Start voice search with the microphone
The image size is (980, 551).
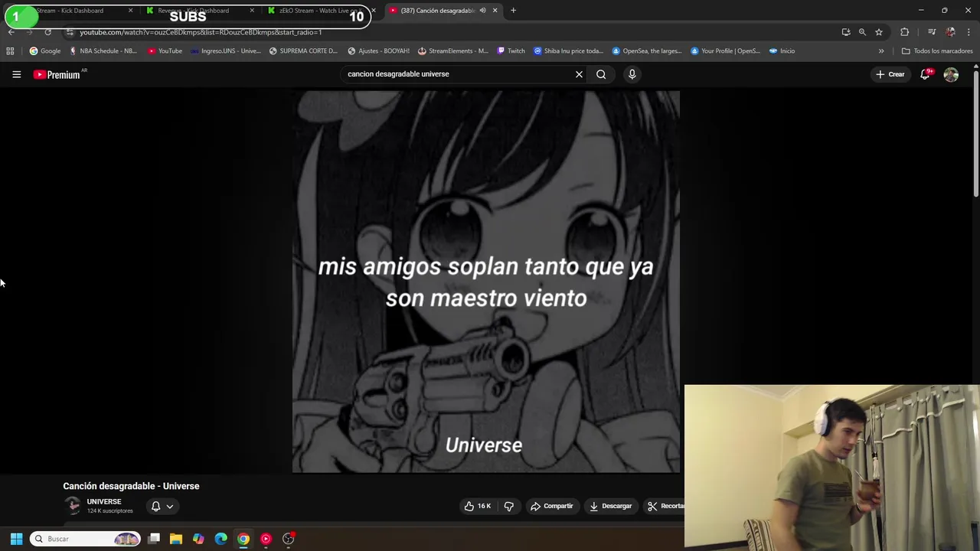(x=632, y=74)
